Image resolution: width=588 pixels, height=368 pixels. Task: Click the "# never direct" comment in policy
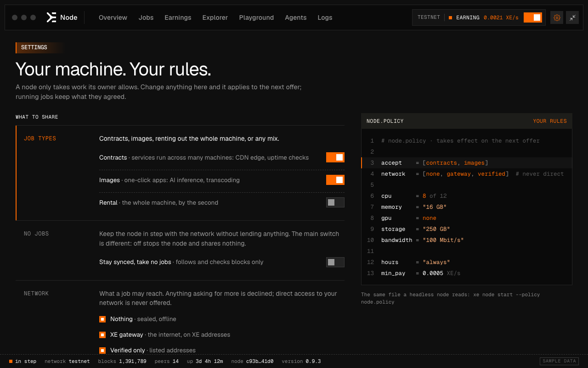point(540,174)
